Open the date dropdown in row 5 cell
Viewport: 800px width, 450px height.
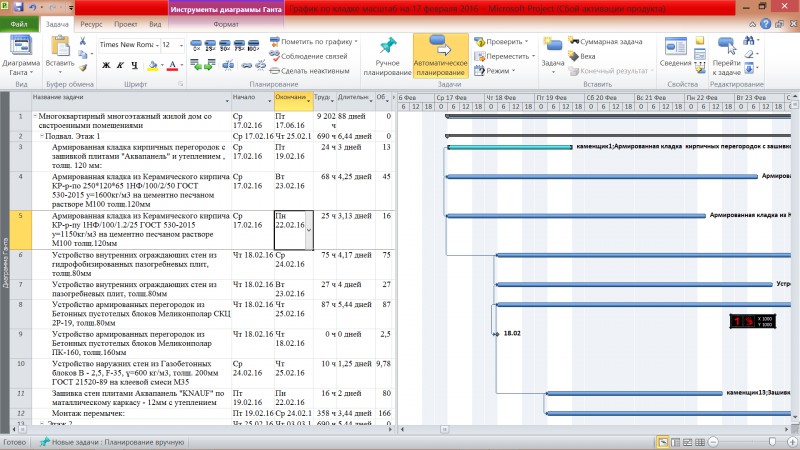[309, 230]
